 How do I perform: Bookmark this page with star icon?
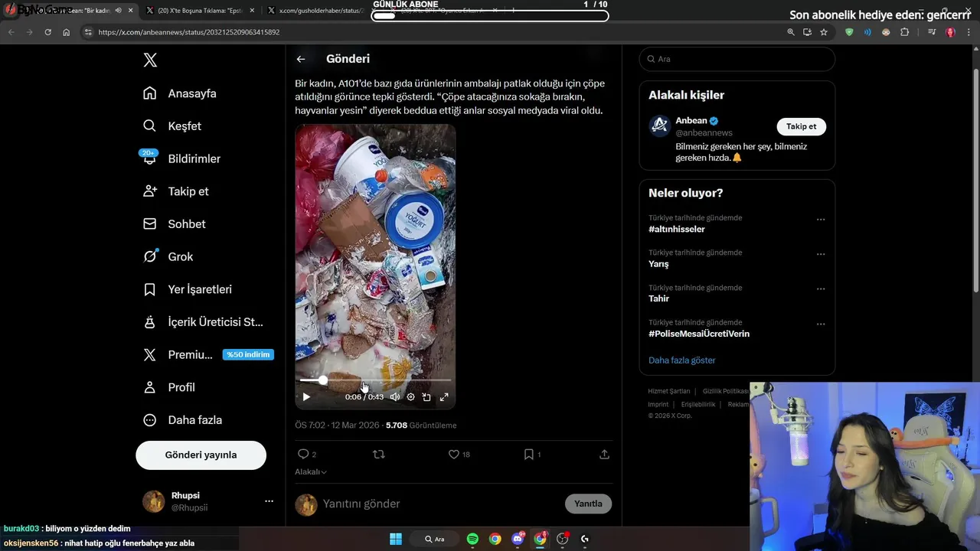coord(824,32)
